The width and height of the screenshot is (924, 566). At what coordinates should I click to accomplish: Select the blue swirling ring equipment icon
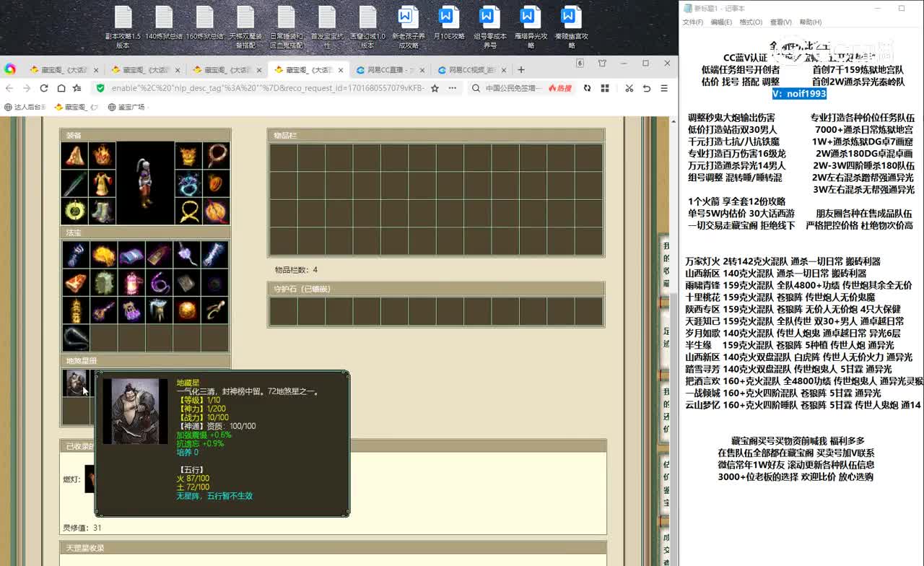(x=188, y=183)
